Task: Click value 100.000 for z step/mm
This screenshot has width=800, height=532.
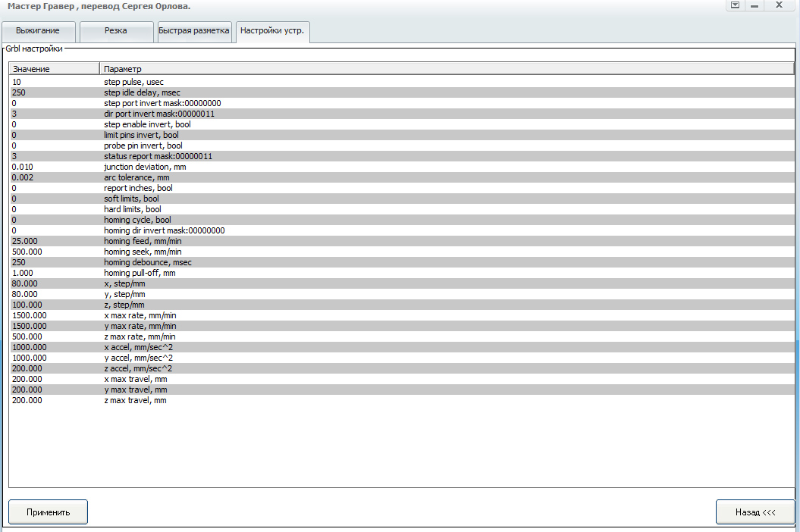Action: [27, 305]
